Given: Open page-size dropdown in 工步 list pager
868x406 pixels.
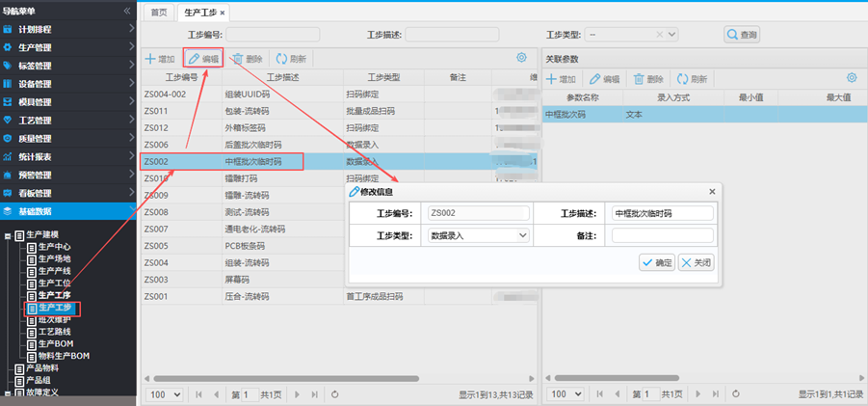Looking at the screenshot, I should click(164, 394).
